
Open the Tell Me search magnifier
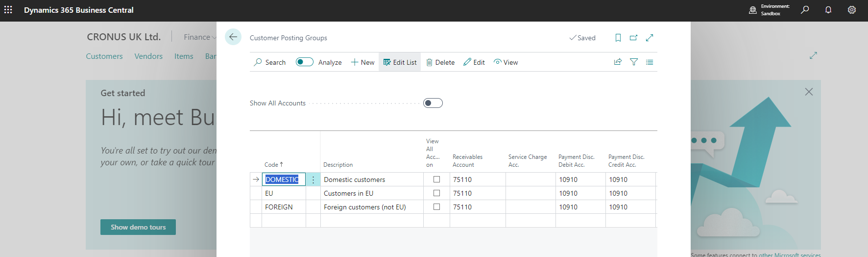(x=805, y=10)
